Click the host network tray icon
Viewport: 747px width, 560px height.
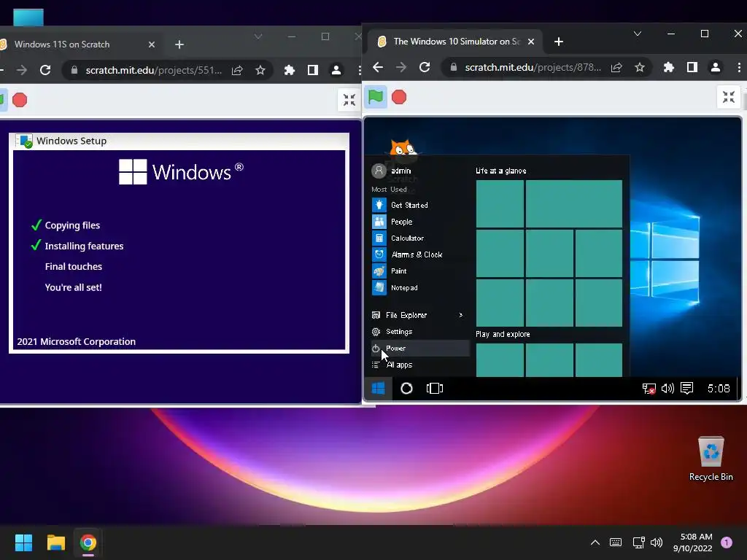click(x=638, y=542)
